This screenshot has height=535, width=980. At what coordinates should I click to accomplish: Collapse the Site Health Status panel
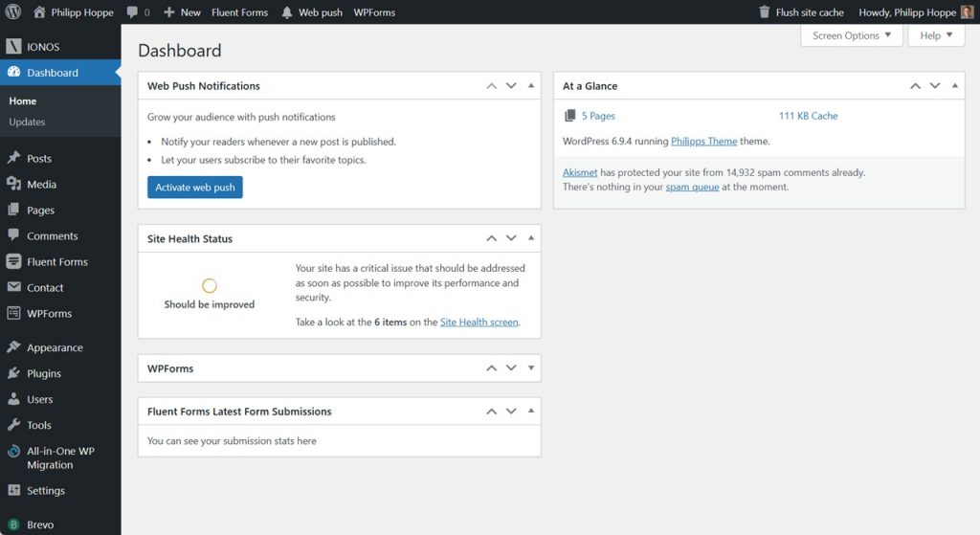coord(530,238)
